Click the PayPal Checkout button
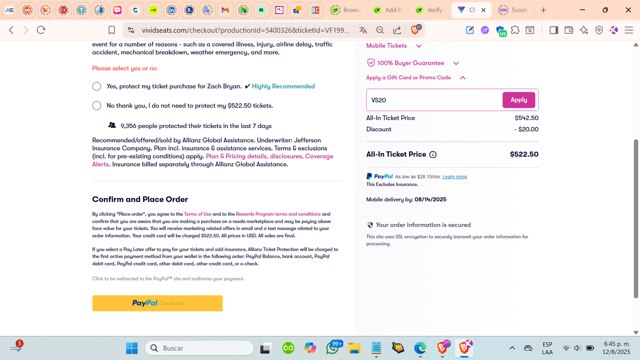Viewport: 640px width, 360px height. [x=158, y=303]
